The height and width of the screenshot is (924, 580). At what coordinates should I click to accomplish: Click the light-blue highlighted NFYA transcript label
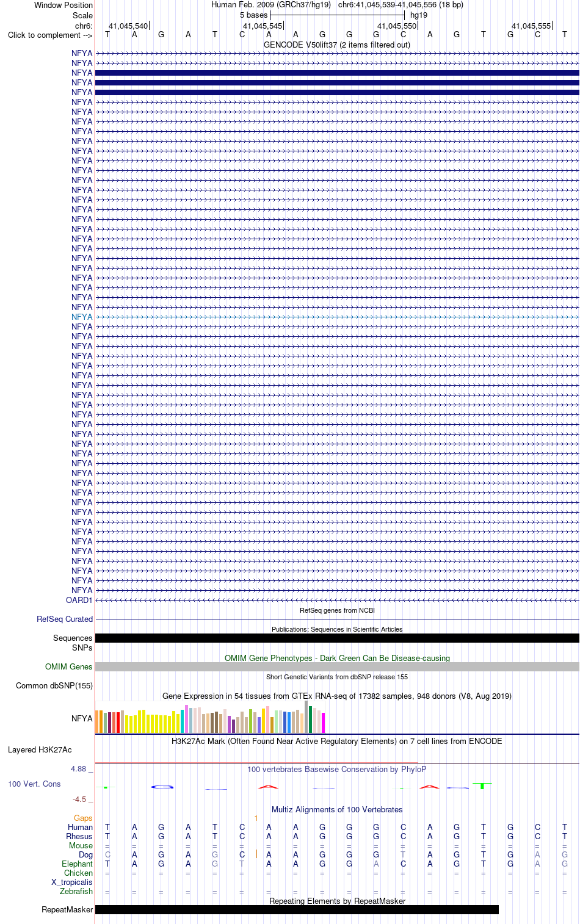tap(82, 317)
